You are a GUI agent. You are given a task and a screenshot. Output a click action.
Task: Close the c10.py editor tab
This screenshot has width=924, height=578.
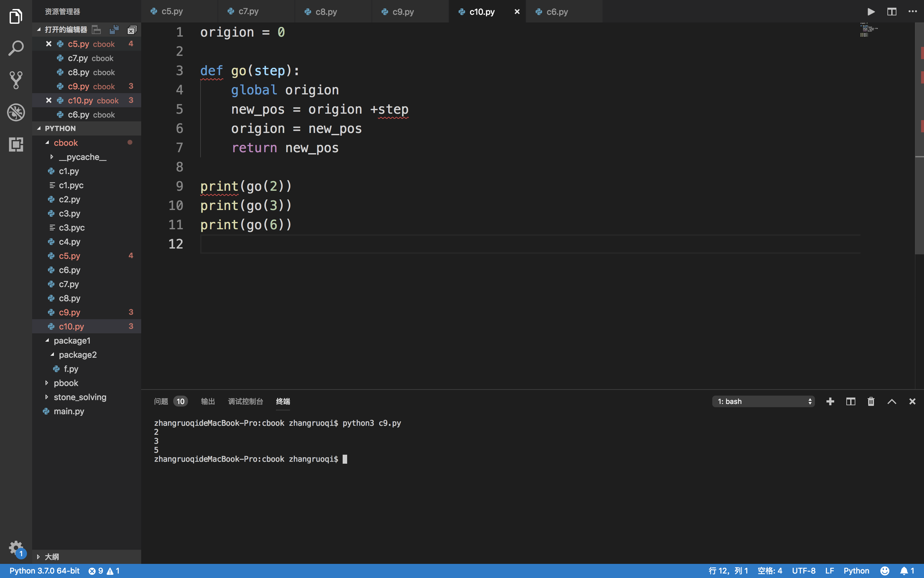click(517, 12)
